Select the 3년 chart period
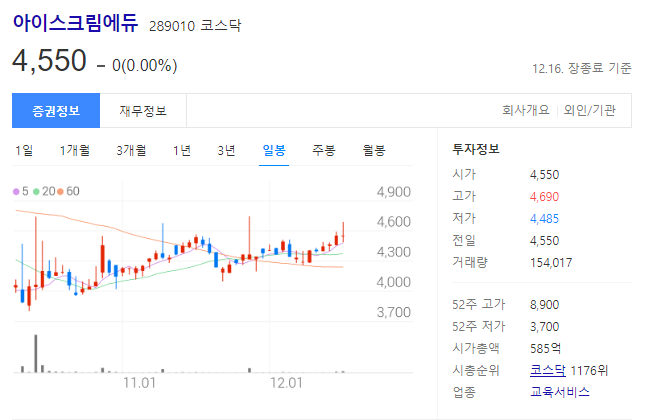662x420 pixels. (x=226, y=150)
